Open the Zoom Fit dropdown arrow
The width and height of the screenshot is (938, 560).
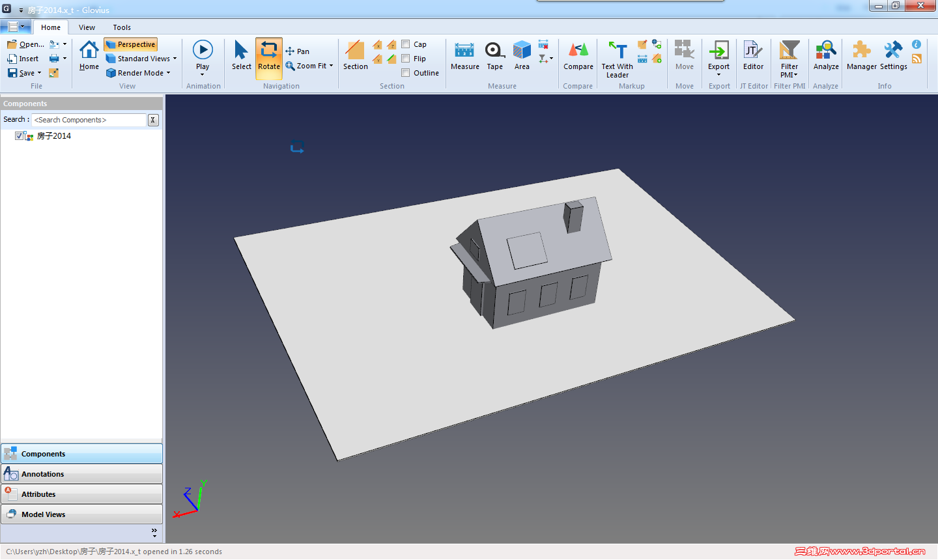click(x=331, y=66)
